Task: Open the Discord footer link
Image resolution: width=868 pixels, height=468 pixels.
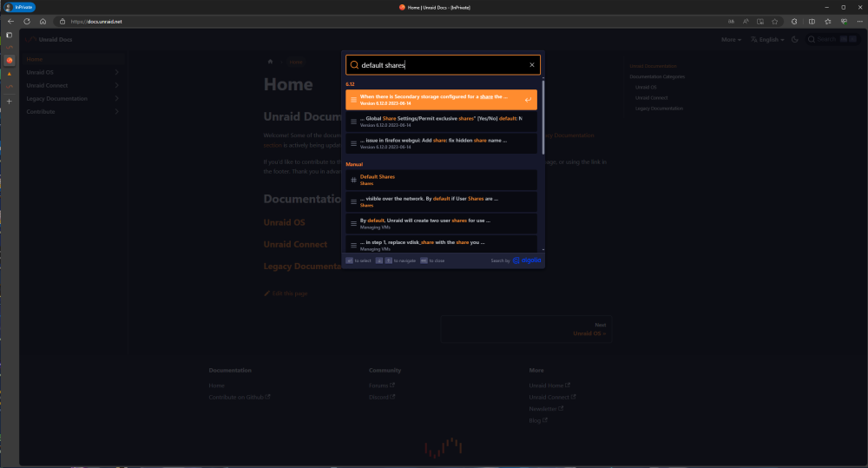Action: coord(381,397)
